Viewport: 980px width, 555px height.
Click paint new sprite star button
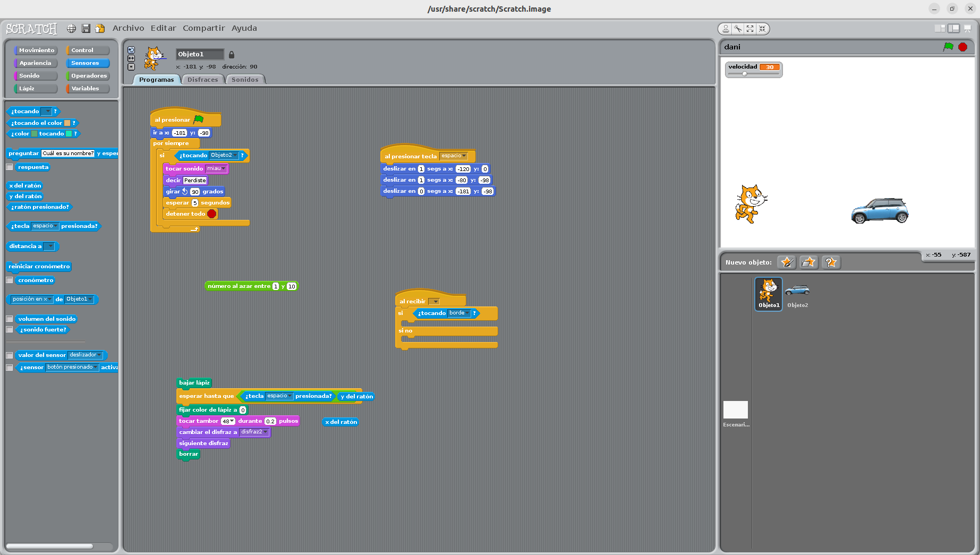point(787,262)
